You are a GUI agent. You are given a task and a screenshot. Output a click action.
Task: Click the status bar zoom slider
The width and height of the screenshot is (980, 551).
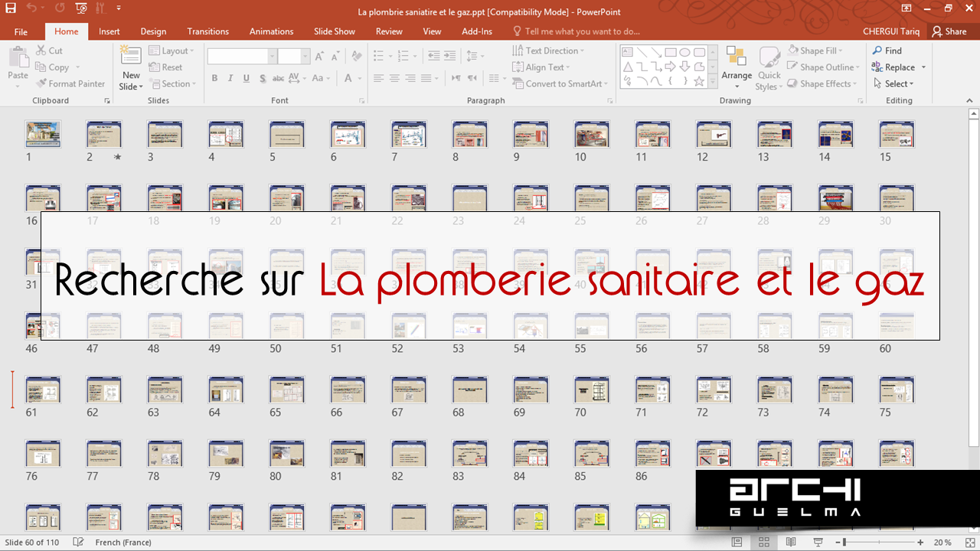[x=880, y=542]
